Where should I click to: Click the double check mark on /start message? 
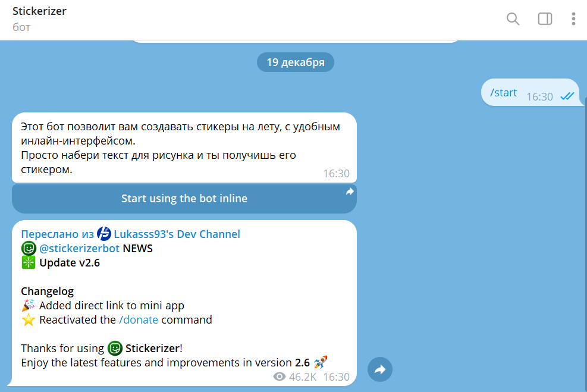(x=567, y=96)
